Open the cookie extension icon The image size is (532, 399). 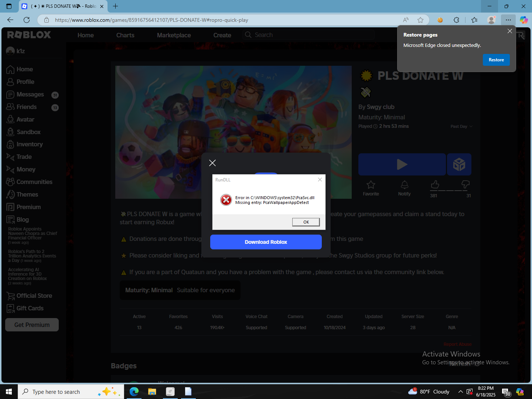[440, 20]
